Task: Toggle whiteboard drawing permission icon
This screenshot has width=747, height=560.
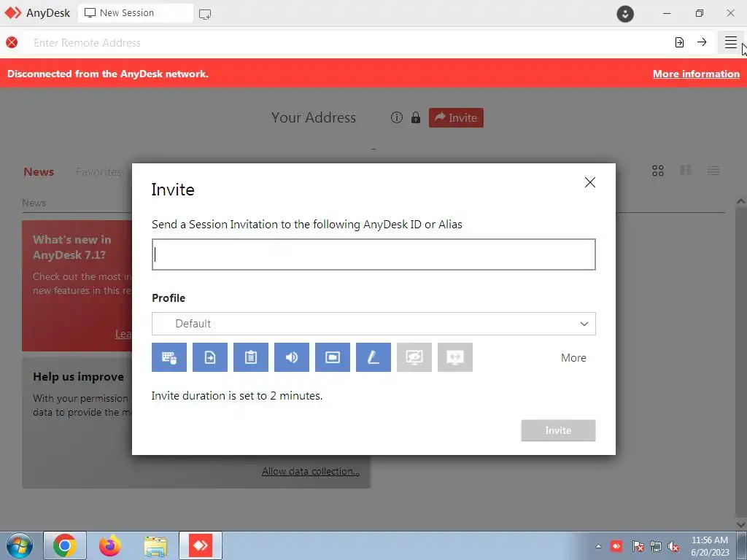Action: (373, 357)
